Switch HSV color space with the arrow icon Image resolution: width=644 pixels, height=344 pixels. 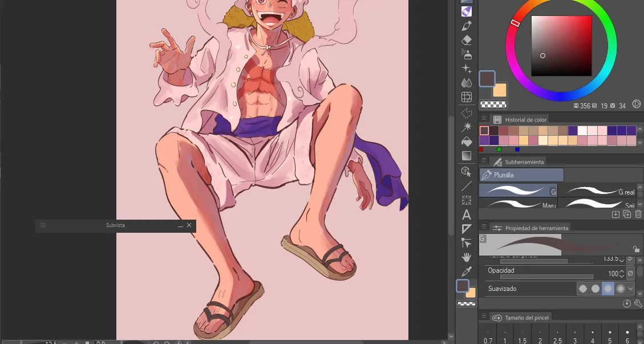[x=636, y=104]
